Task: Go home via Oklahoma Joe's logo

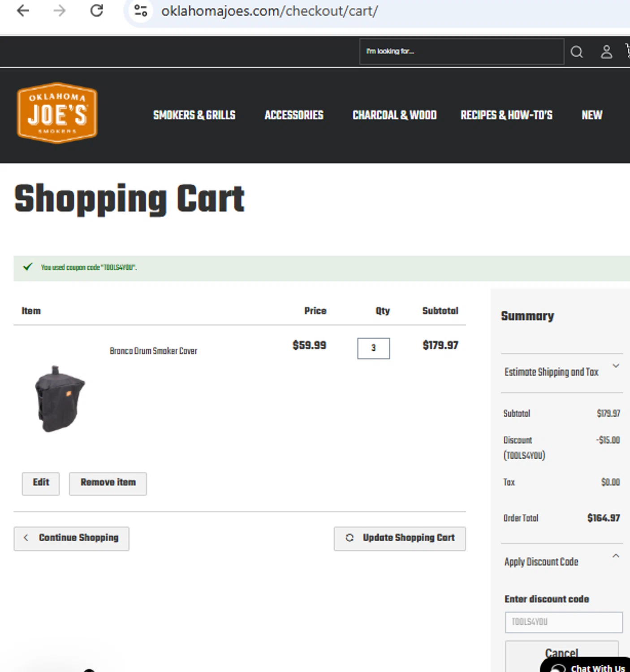Action: tap(57, 113)
